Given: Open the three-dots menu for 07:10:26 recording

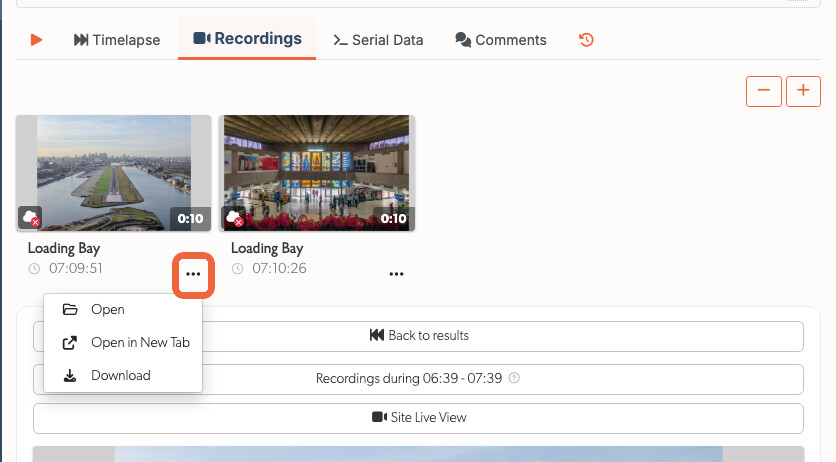Looking at the screenshot, I should tap(396, 274).
